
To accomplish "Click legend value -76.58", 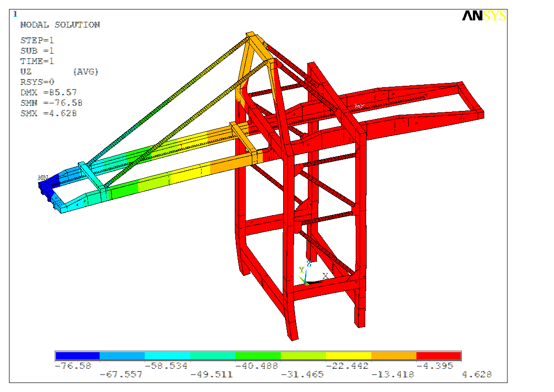I will point(73,366).
